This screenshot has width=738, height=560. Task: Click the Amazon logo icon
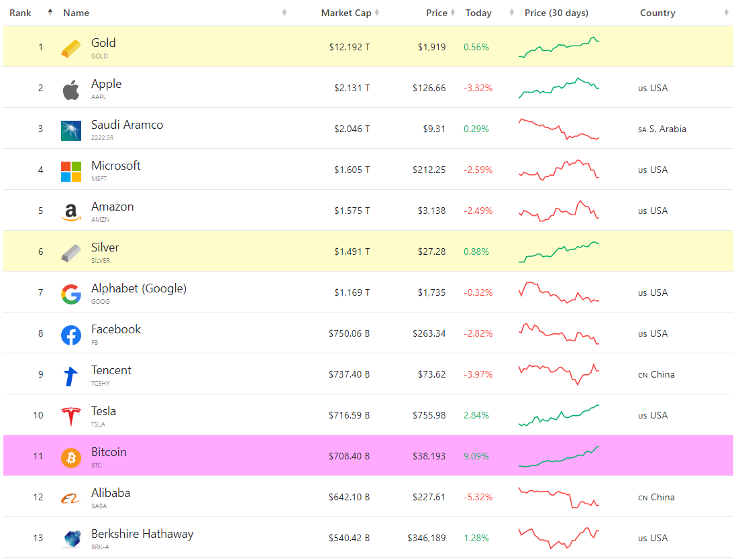coord(71,212)
